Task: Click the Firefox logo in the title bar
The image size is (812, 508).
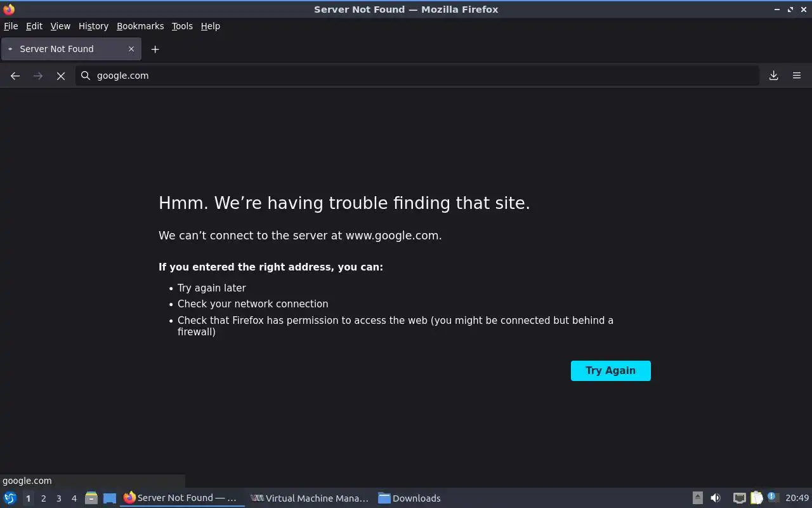Action: 9,9
